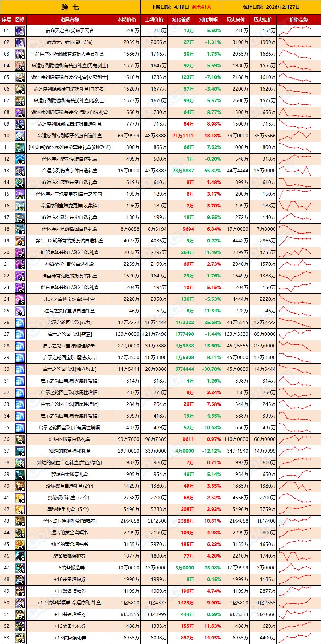Click the item name 命运序列伤害字体自选礼盒
The height and width of the screenshot is (644, 321).
(70, 171)
